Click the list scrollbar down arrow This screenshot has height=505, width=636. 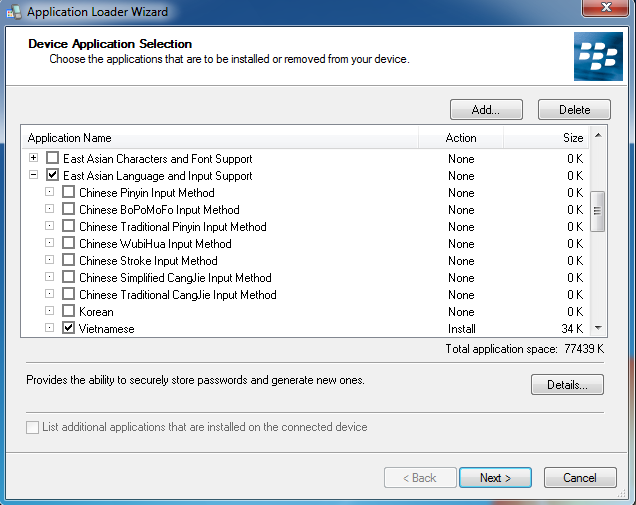pyautogui.click(x=598, y=328)
